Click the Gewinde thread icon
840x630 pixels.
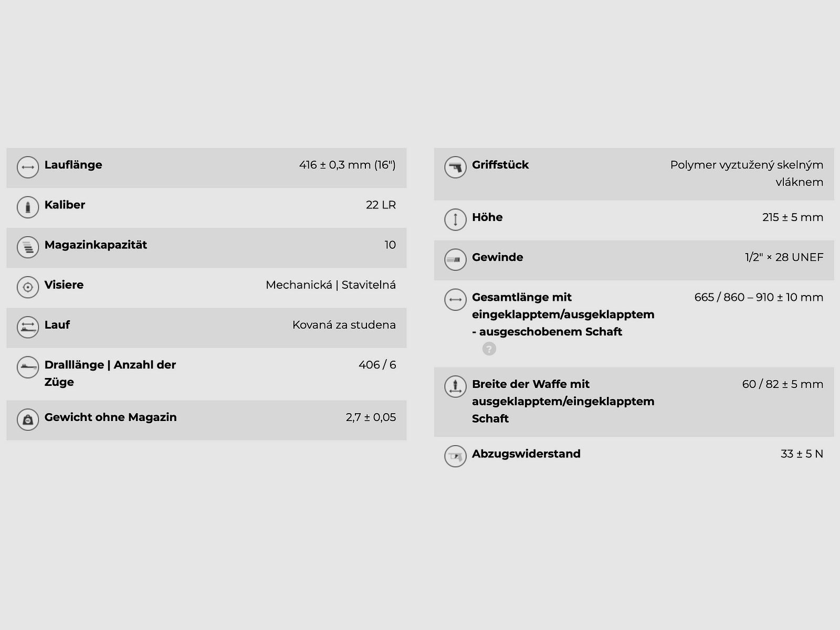[455, 259]
